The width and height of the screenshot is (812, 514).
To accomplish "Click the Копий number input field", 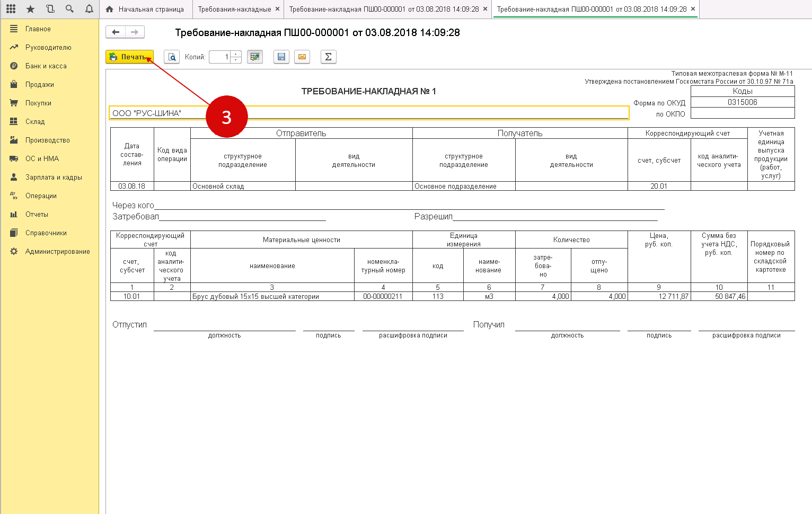I will pyautogui.click(x=220, y=57).
